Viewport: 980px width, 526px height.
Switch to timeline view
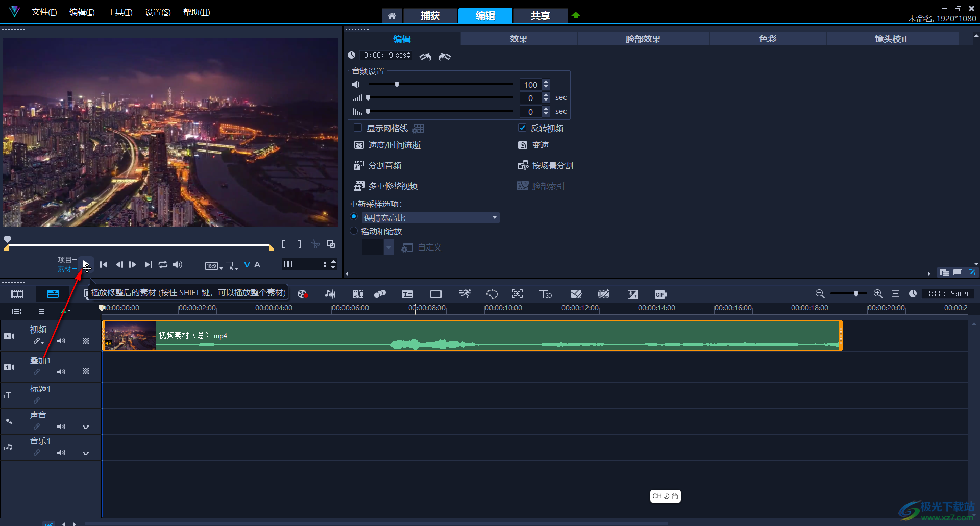53,294
